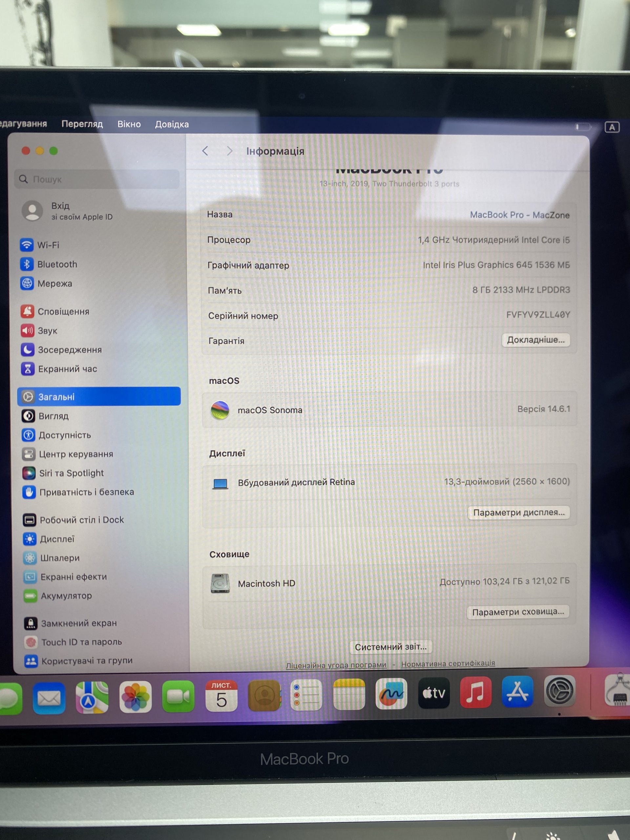Open Touch ID та пароль settings

(73, 642)
